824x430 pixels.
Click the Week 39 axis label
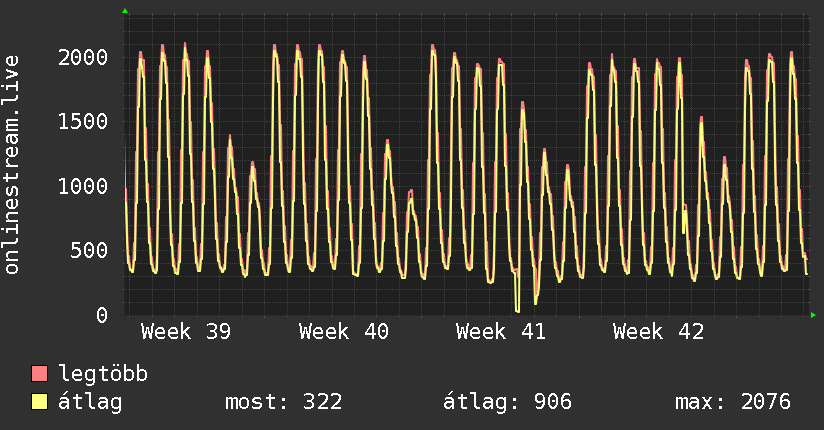tap(186, 332)
